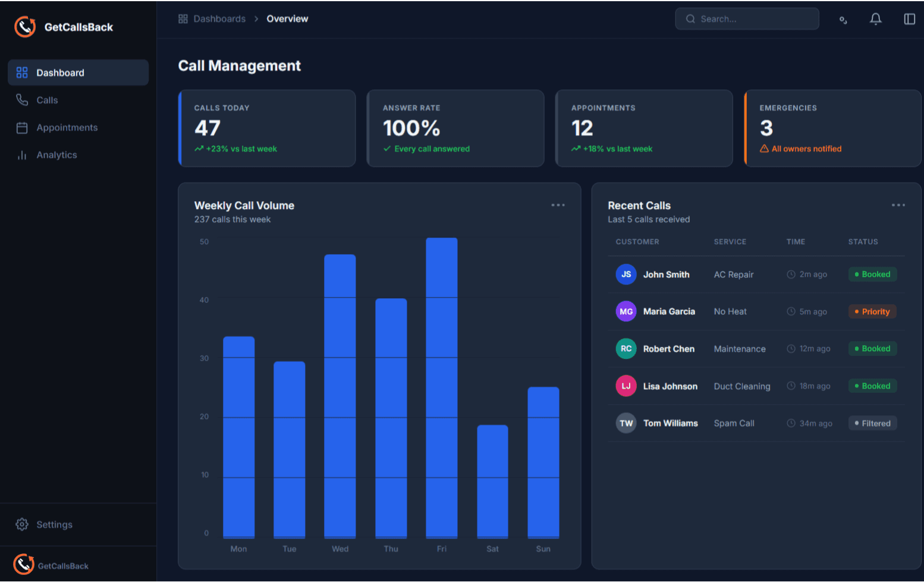Click Tom Williams' Filtered status badge

pos(872,423)
